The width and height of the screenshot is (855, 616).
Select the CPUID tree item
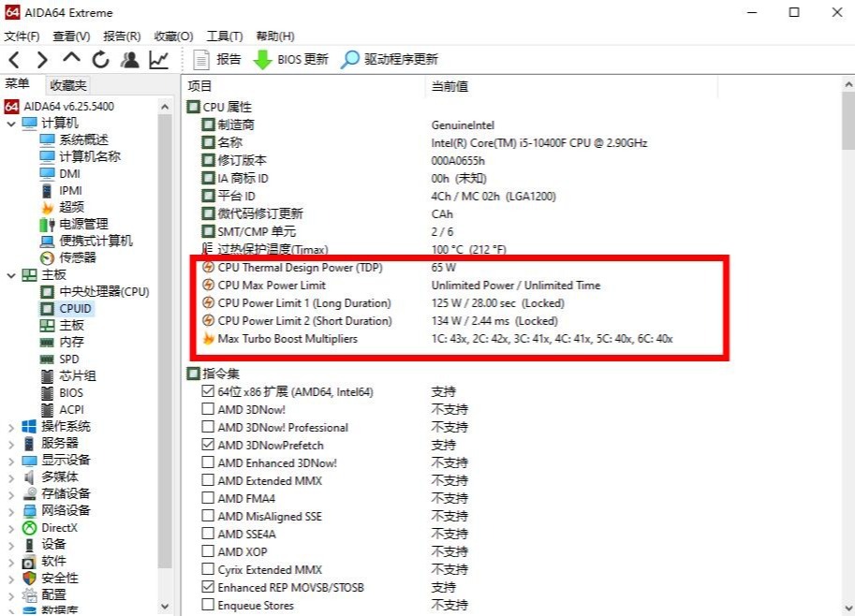(75, 309)
